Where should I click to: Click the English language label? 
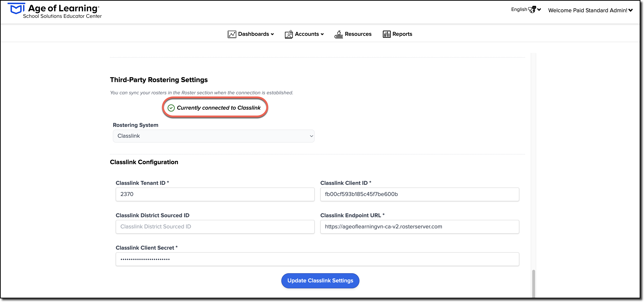tap(519, 10)
